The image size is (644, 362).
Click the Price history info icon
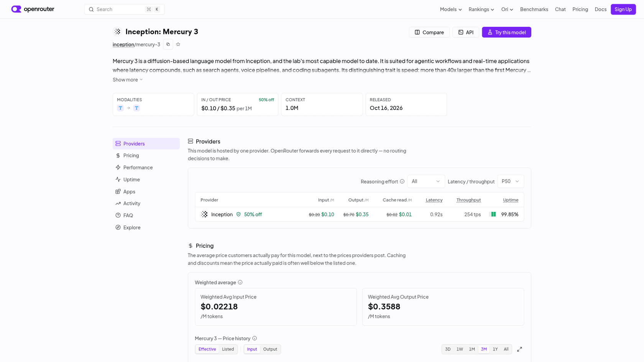coord(255,338)
